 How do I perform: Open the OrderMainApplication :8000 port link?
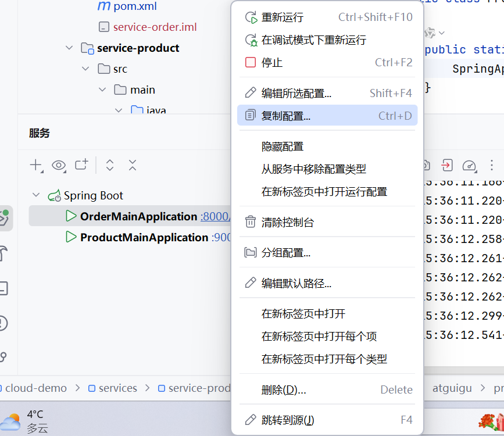215,217
